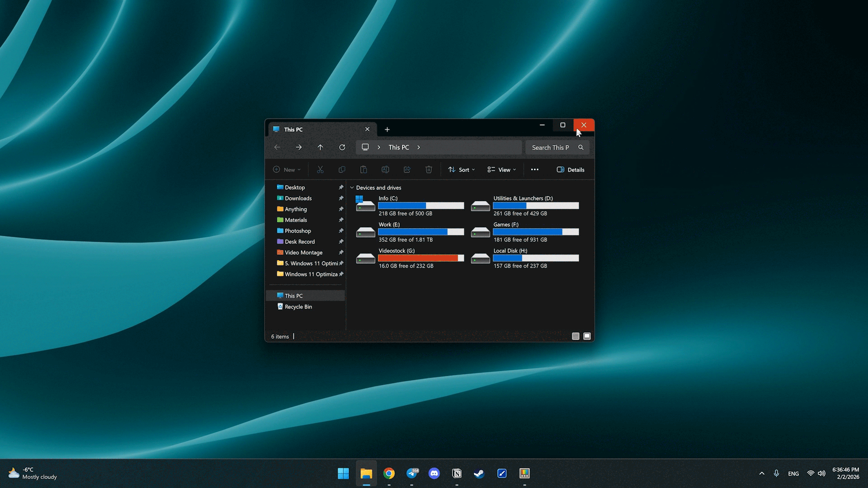Click into the Search This PC field
Screen dimensions: 868x488
(550, 147)
